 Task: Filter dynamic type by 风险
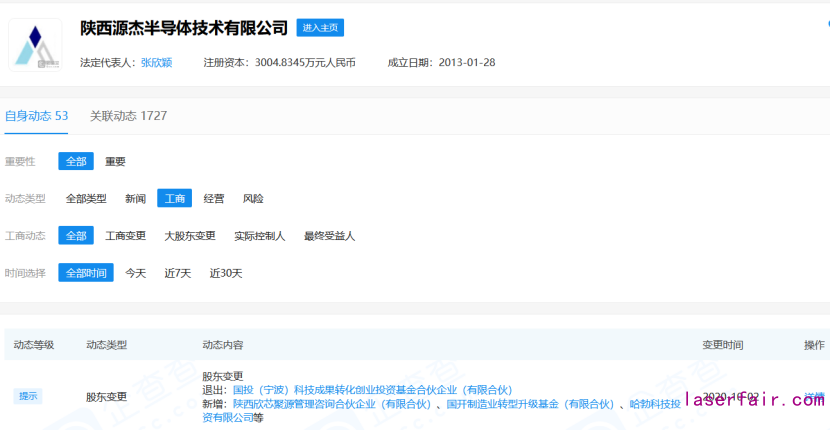[x=253, y=199]
